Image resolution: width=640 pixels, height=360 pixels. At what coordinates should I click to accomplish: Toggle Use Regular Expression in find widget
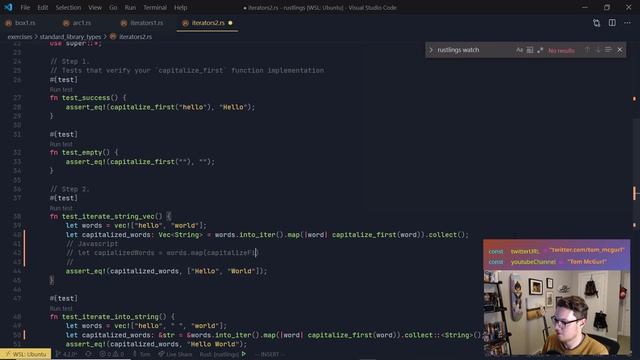click(x=540, y=50)
